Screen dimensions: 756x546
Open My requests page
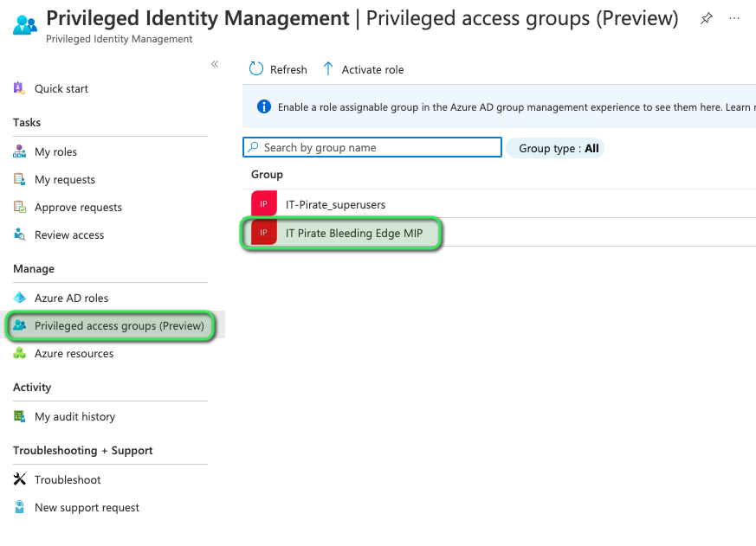(x=65, y=180)
